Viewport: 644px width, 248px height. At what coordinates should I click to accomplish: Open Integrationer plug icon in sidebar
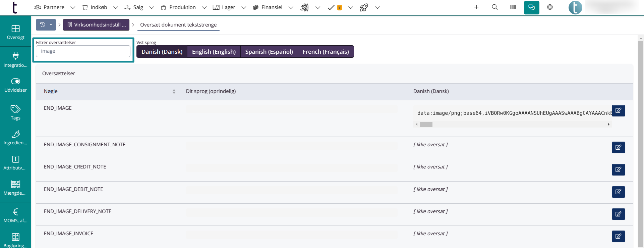[15, 60]
